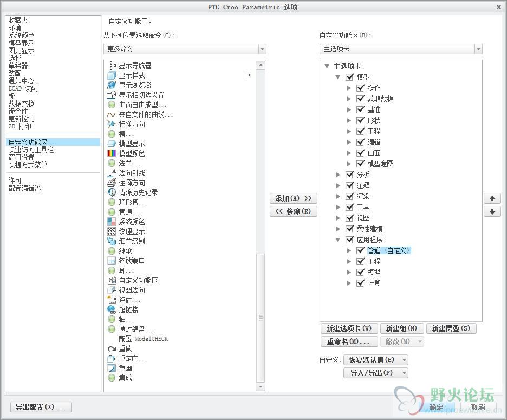Screen dimensions: 507x420
Task: Select the 细节级别 icon
Action: coord(112,241)
